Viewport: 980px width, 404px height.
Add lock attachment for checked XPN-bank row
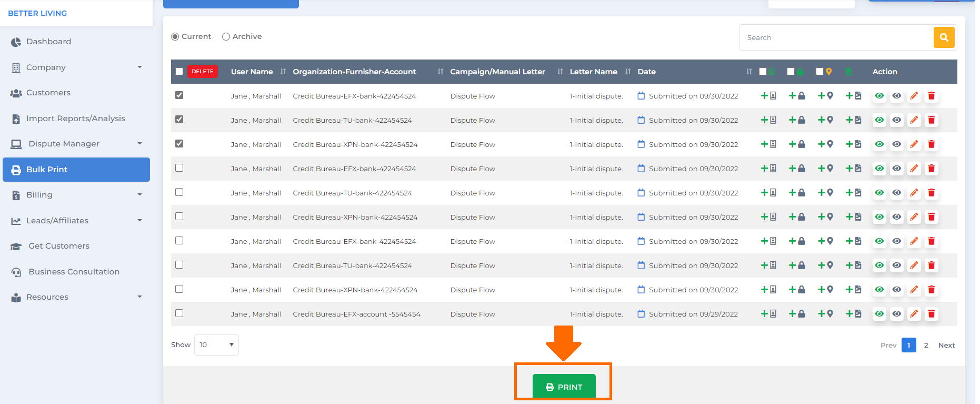pyautogui.click(x=797, y=144)
